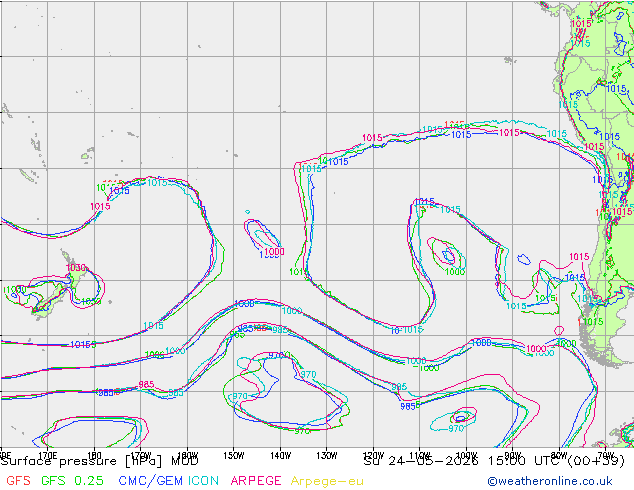Click the pink ARPEGE legend label
The width and height of the screenshot is (634, 490).
click(x=256, y=481)
